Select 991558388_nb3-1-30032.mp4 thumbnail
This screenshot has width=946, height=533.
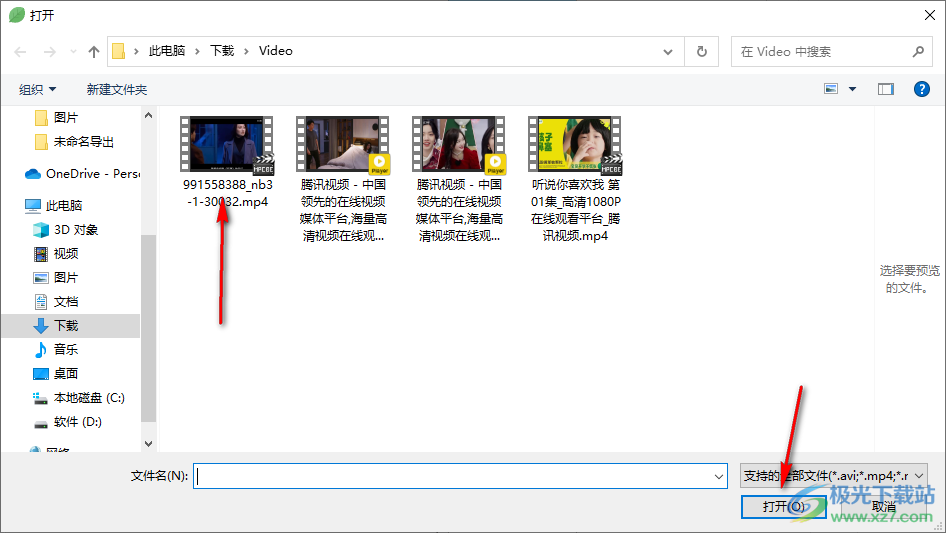tap(227, 144)
